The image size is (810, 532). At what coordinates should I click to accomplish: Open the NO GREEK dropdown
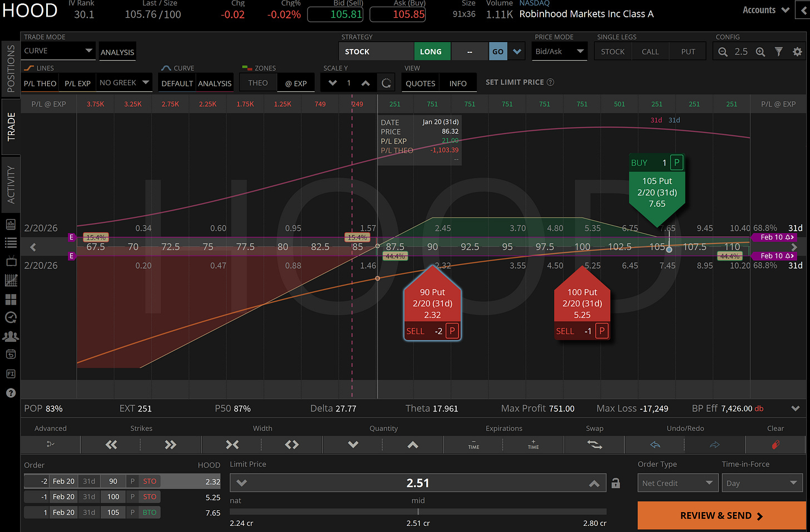[124, 83]
